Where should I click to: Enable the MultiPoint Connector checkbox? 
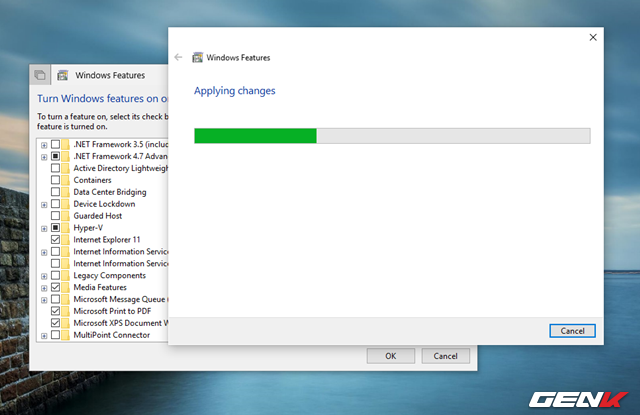point(56,335)
